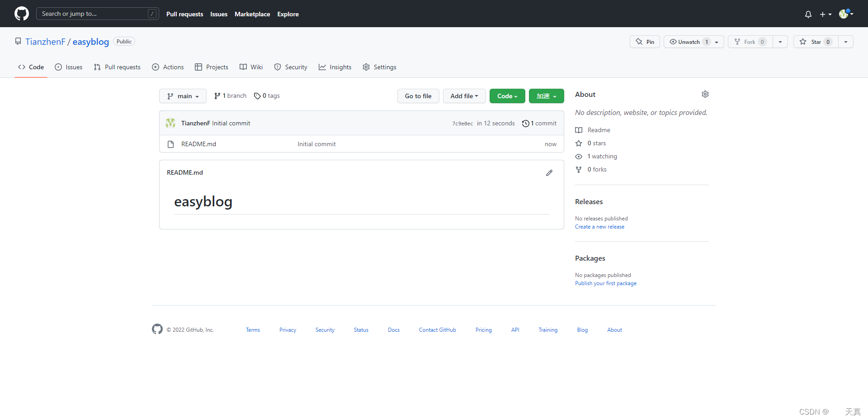Open the footer Privacy link

click(288, 330)
